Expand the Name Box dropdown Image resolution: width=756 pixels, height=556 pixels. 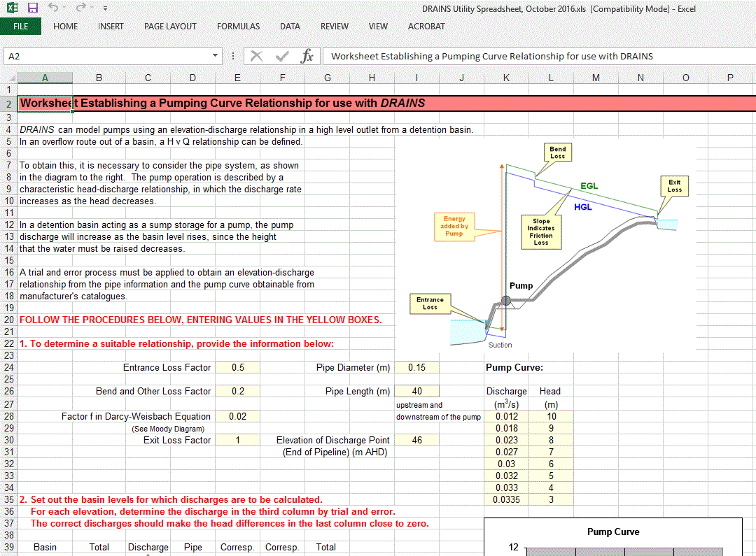coord(215,56)
